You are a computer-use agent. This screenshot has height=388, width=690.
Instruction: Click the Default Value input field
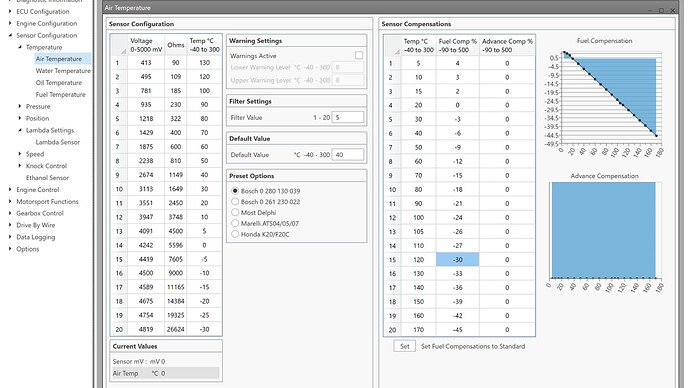[x=348, y=155]
